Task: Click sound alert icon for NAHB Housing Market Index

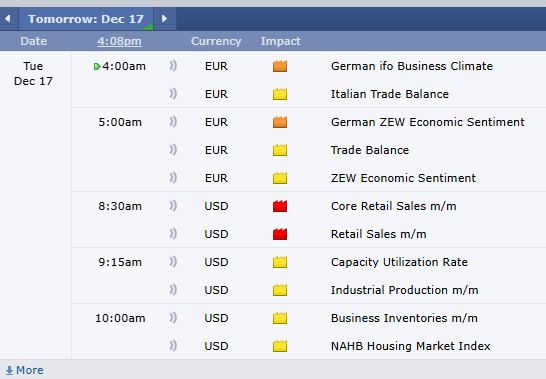Action: click(x=173, y=346)
